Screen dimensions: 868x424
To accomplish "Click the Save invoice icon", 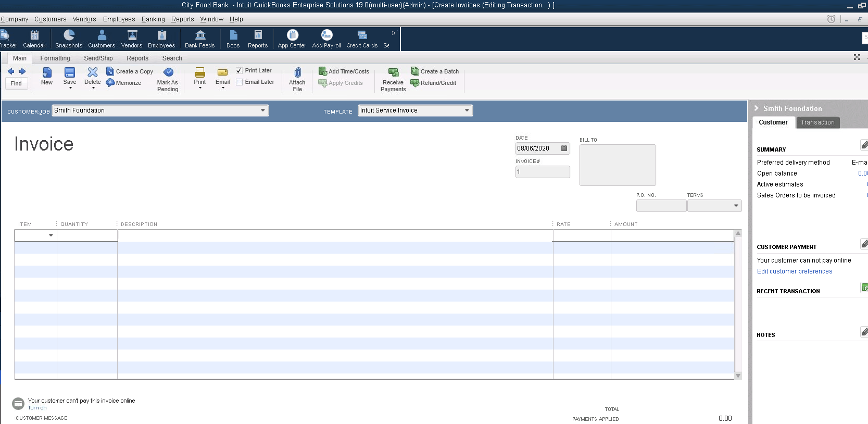I will (70, 73).
